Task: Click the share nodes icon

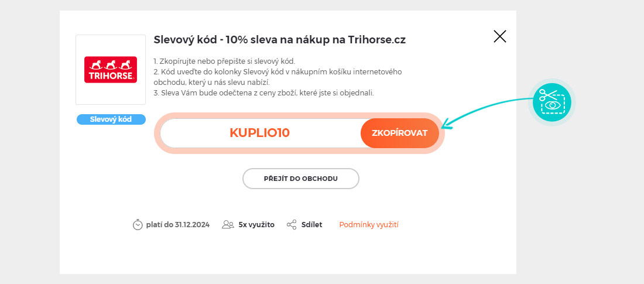Action: 292,225
